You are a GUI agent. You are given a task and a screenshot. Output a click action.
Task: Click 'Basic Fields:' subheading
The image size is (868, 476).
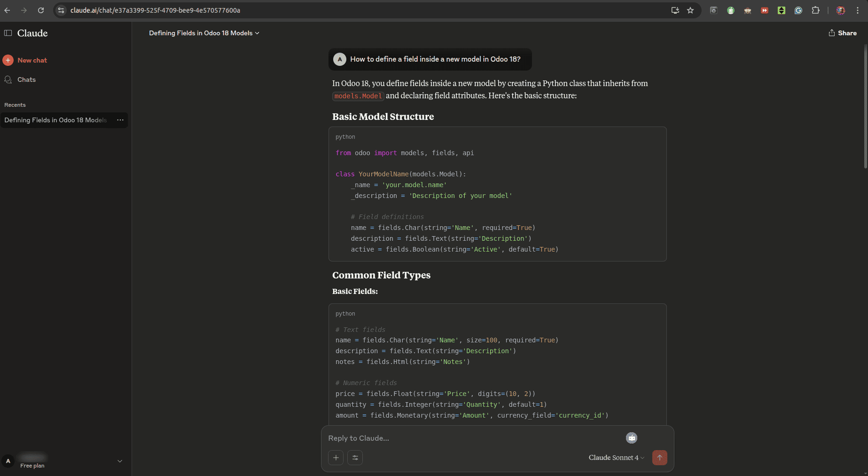355,291
